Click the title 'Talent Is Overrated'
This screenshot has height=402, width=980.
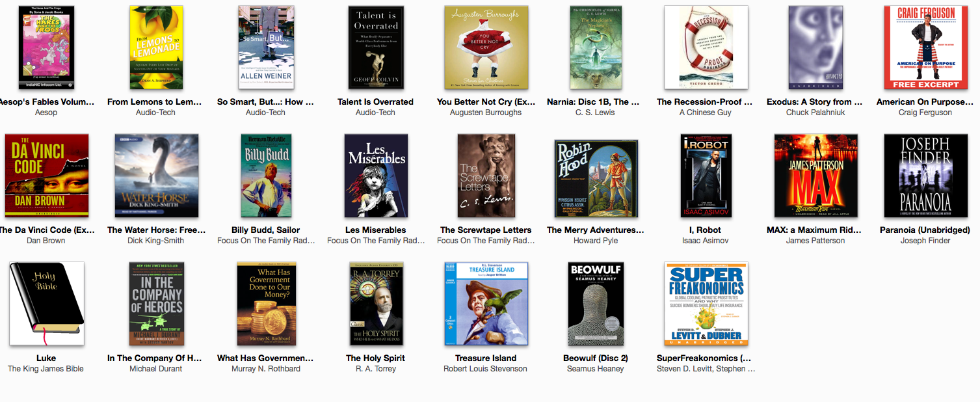[375, 101]
